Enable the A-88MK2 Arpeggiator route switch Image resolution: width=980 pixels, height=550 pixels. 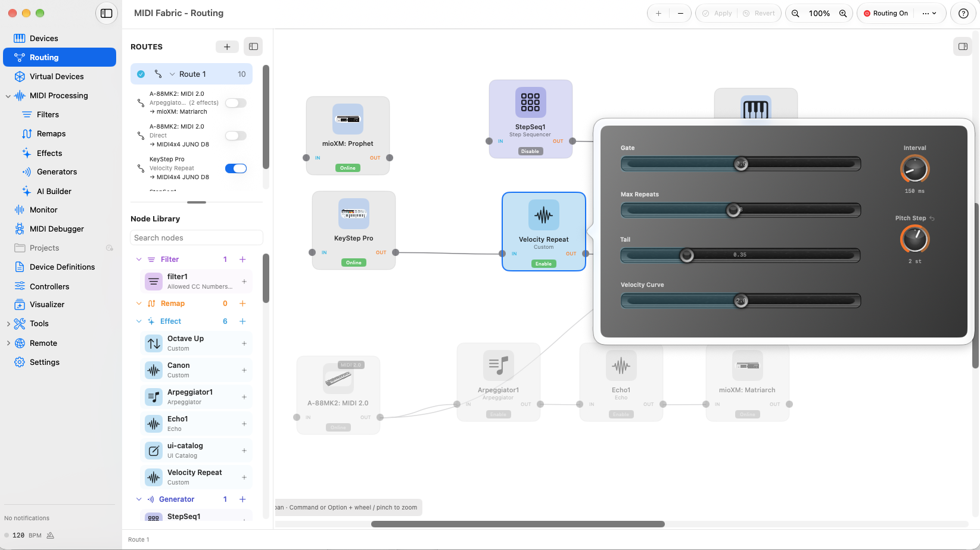pos(235,103)
